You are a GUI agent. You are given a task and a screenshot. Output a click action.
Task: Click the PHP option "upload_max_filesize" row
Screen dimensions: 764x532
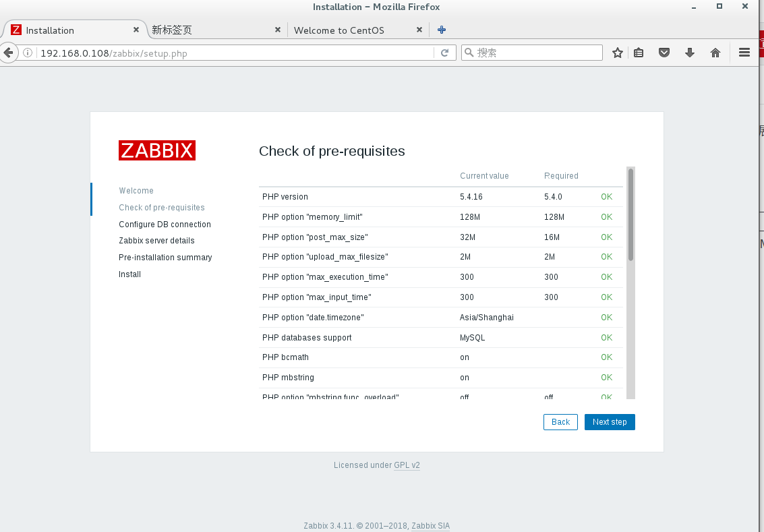[x=441, y=257]
